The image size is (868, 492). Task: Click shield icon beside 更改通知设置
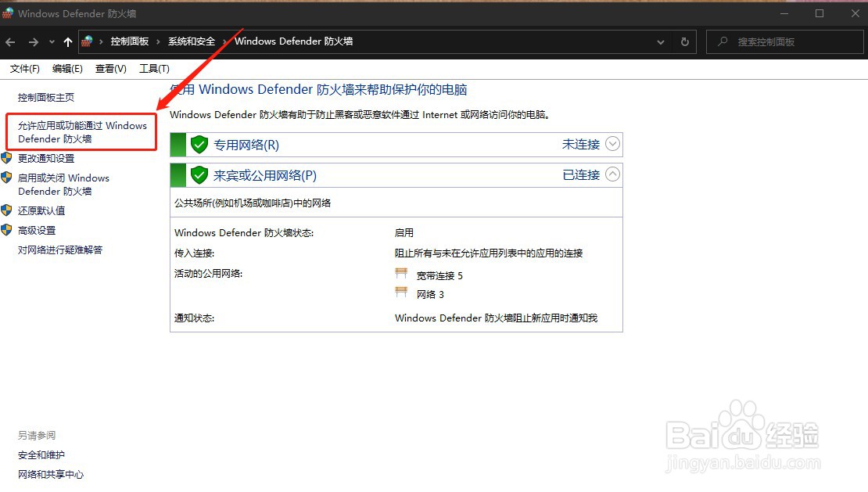[x=6, y=158]
